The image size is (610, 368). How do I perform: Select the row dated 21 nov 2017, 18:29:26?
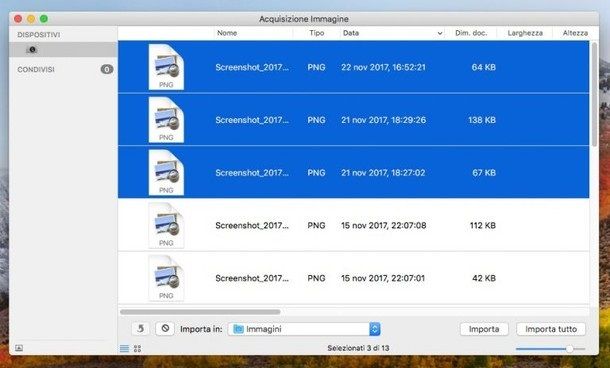point(354,120)
